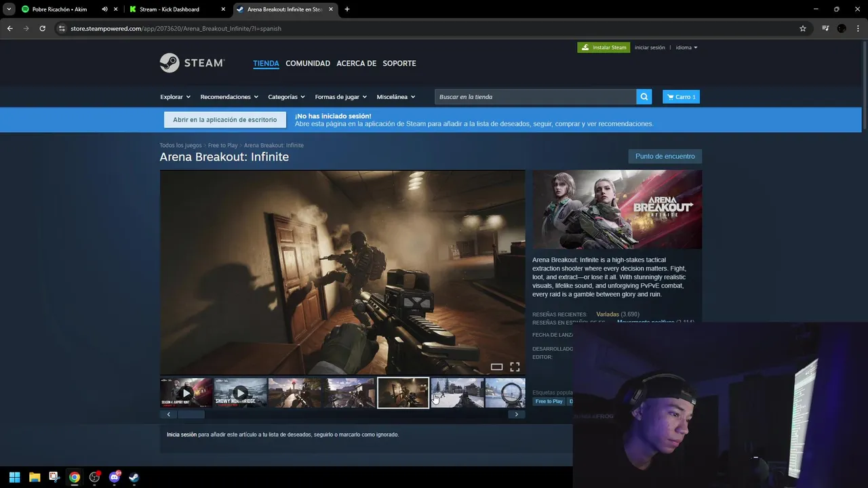Screen dimensions: 868x488
Task: Click the site information icon in address bar
Action: 62,28
